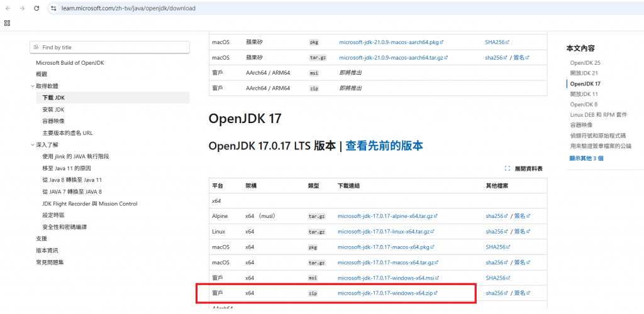
Task: Click the browser forward arrow
Action: [22, 8]
